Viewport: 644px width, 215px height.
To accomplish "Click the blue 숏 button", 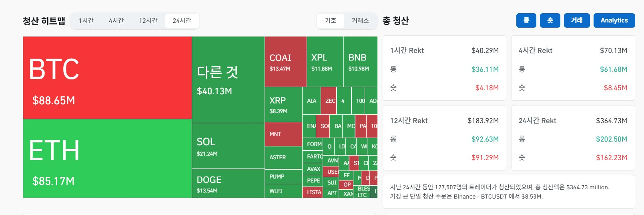I will coord(550,20).
